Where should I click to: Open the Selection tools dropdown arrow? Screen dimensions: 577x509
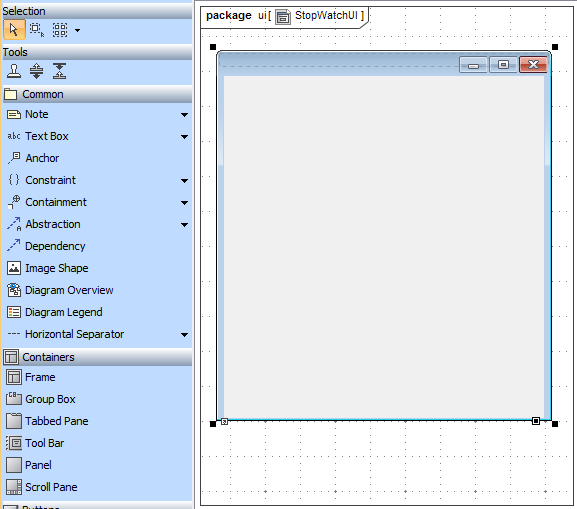click(77, 30)
